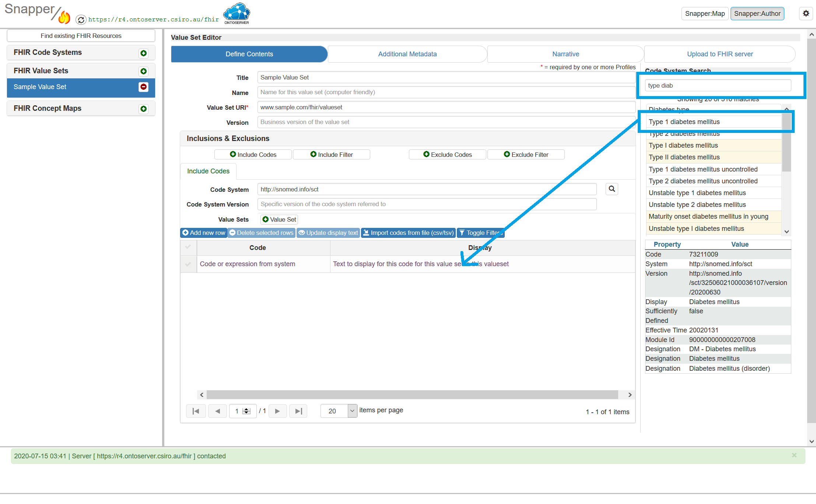816x504 pixels.
Task: Expand the FHIR Concept Maps section
Action: pyautogui.click(x=81, y=109)
